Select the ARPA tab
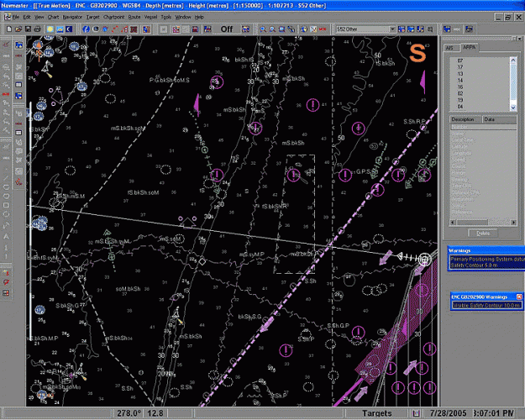525x420 pixels. [468, 49]
